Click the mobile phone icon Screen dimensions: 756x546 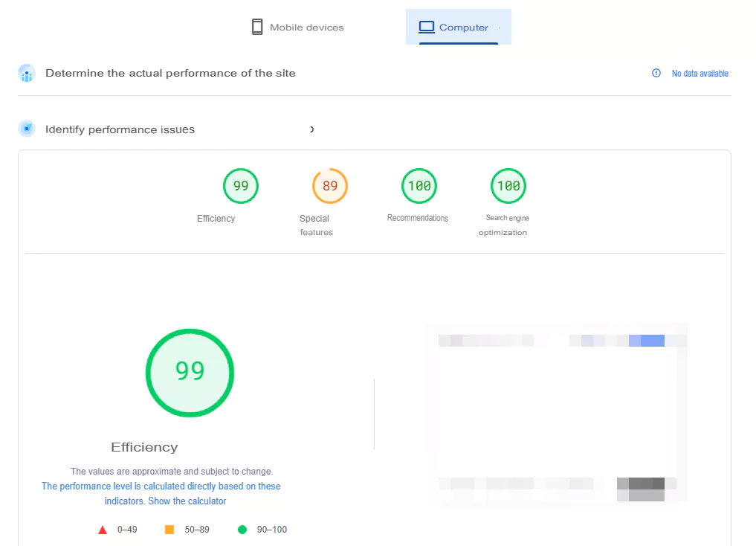[257, 27]
